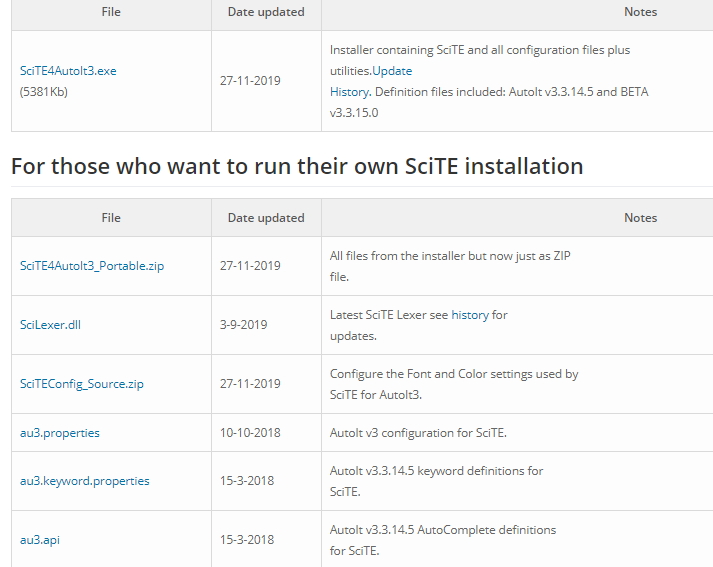Viewport: 713px width, 567px height.
Task: Open the History link in installer notes
Action: point(349,92)
